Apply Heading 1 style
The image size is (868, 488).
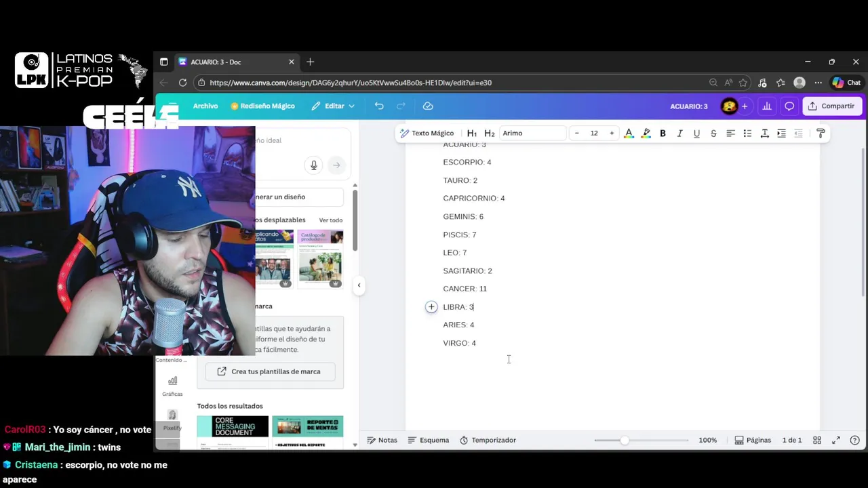(x=472, y=133)
